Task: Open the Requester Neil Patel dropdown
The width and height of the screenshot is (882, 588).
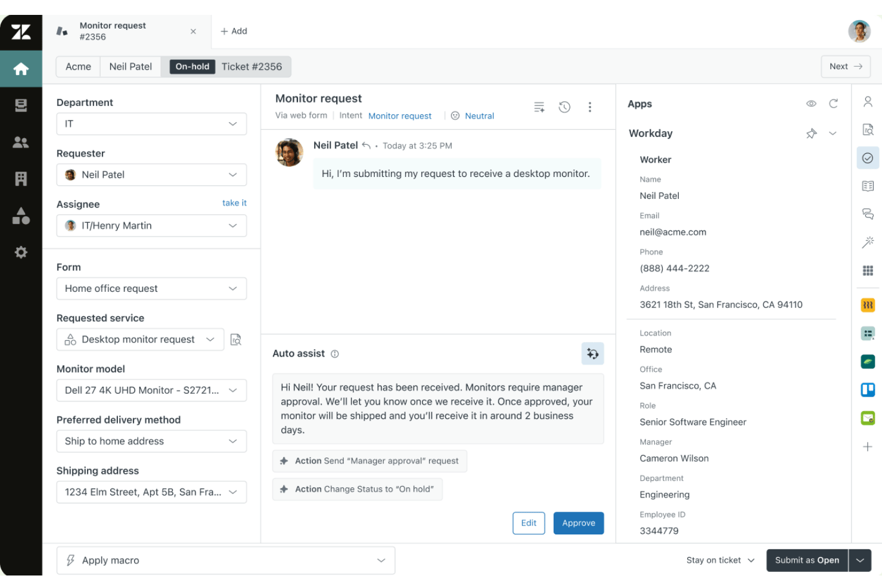Action: pyautogui.click(x=151, y=175)
